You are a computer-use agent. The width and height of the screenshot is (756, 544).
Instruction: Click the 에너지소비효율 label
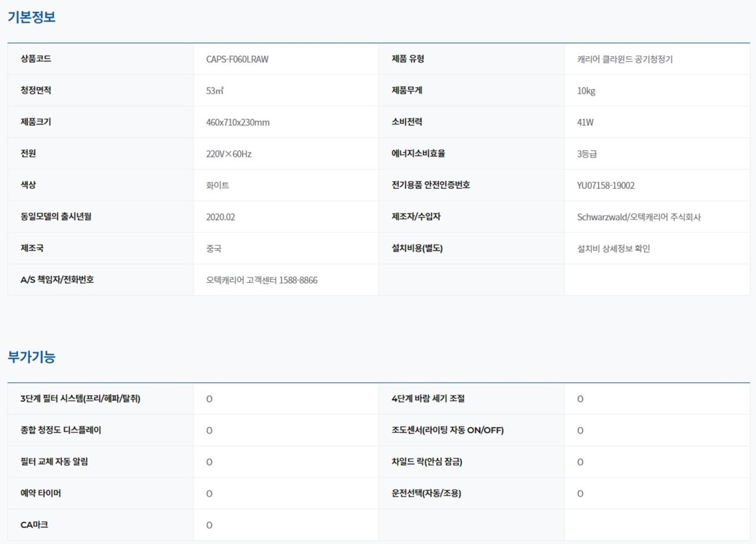(x=418, y=154)
